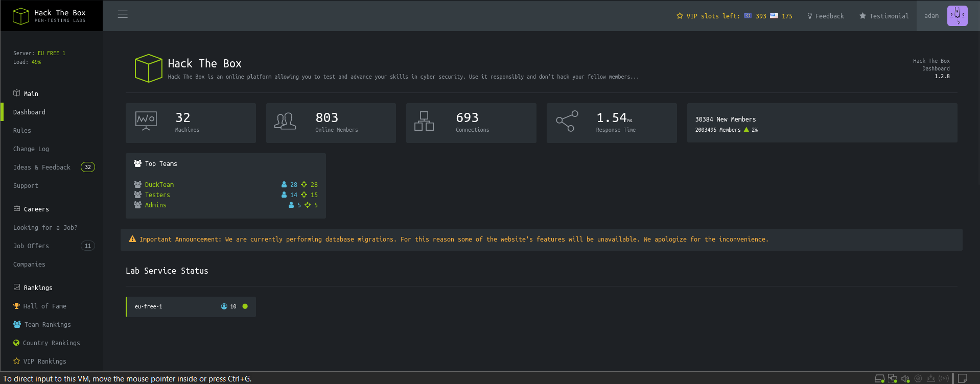Image resolution: width=980 pixels, height=384 pixels.
Task: Click the Machines presentation-board icon
Action: tap(146, 121)
